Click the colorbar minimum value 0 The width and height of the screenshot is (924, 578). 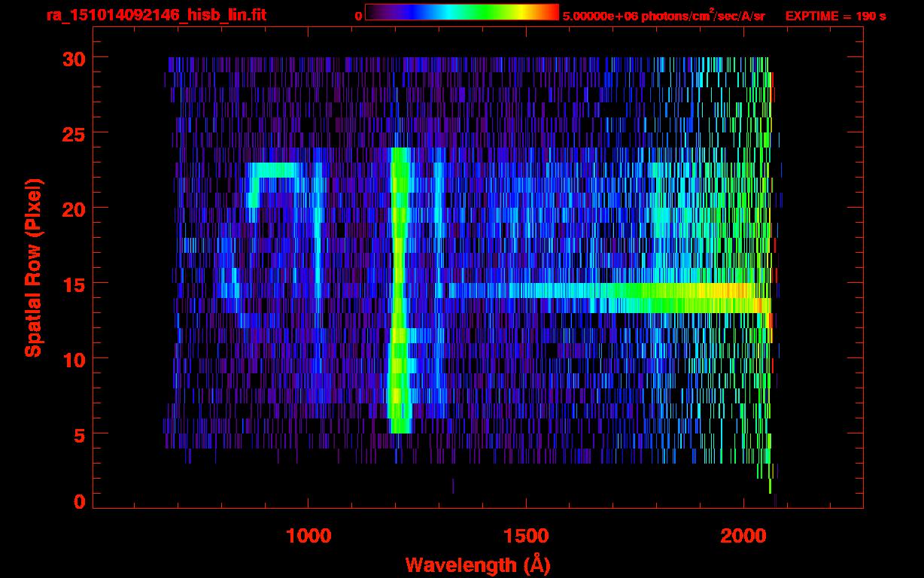(x=358, y=15)
